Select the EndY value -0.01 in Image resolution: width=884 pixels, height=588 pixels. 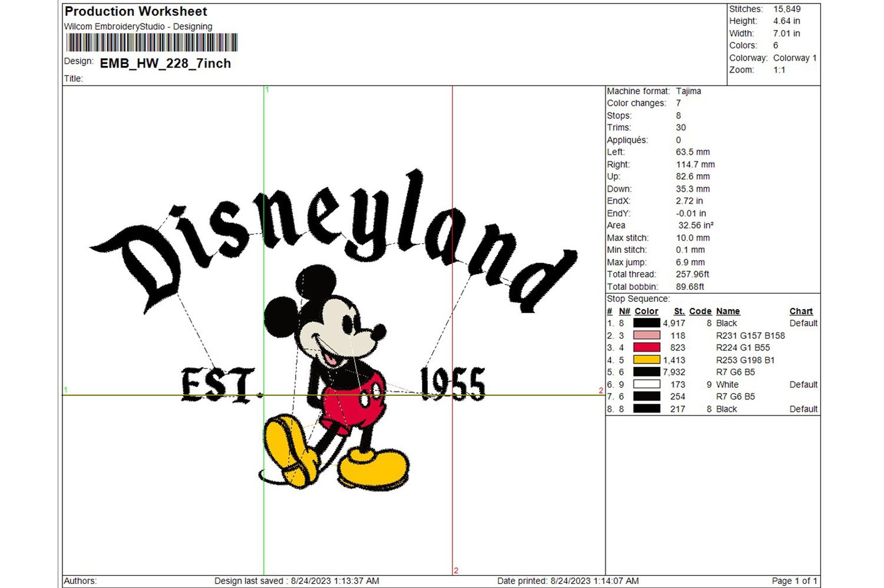(x=691, y=213)
